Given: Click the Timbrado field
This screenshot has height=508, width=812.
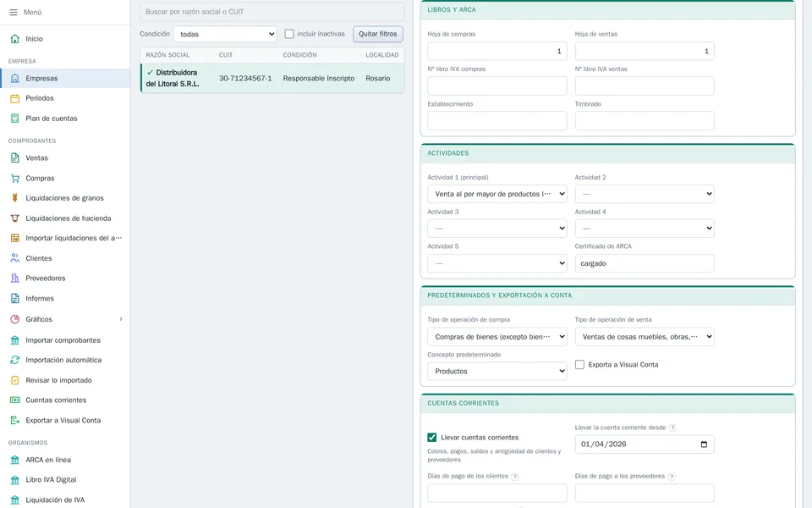Looking at the screenshot, I should (645, 121).
